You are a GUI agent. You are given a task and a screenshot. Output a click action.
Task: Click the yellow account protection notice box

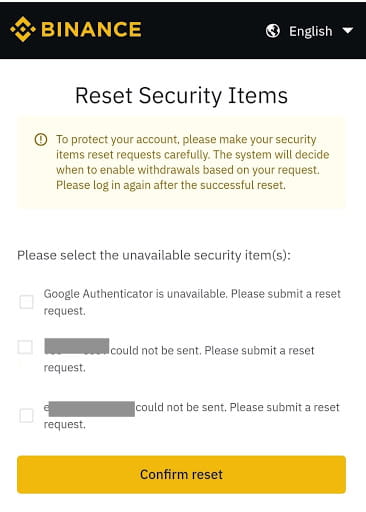[x=181, y=162]
